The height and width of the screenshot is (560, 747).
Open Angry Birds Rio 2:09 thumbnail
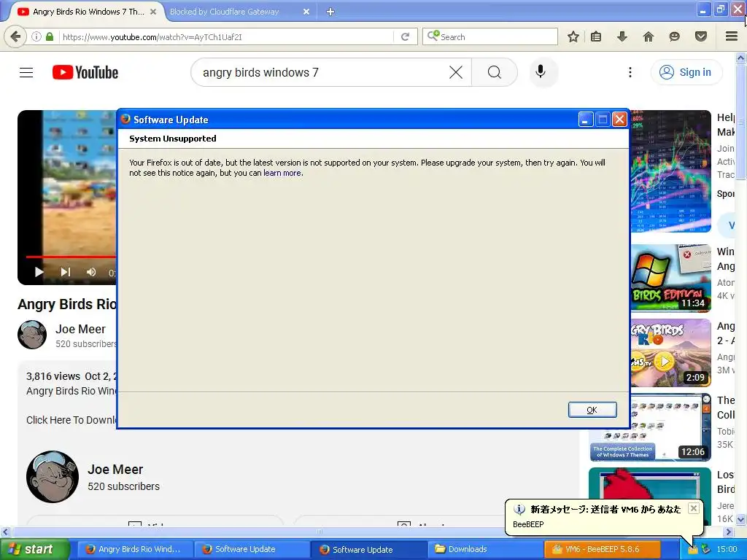671,352
